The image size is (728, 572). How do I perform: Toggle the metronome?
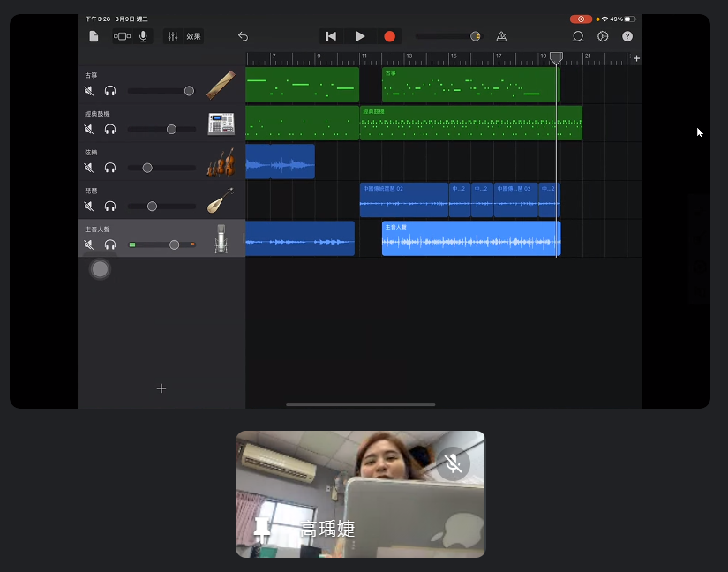[501, 36]
